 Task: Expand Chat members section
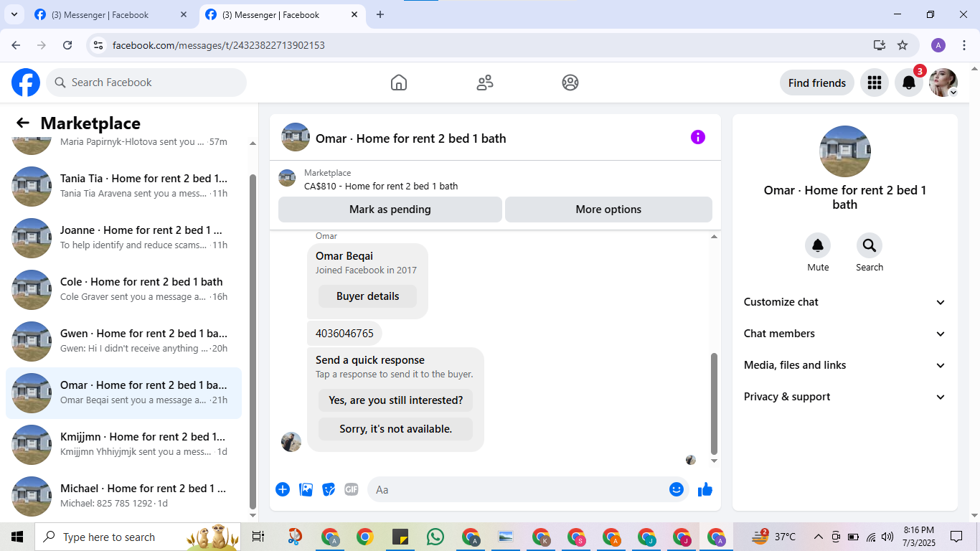pyautogui.click(x=845, y=334)
